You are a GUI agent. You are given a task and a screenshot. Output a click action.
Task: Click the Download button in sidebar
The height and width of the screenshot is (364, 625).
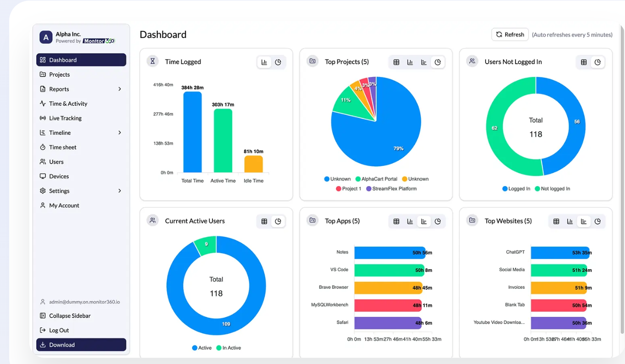81,345
